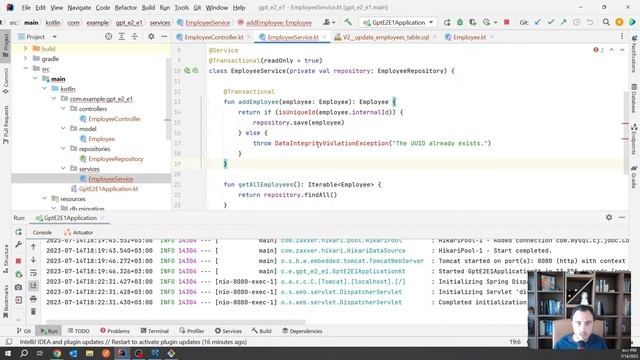The image size is (640, 360).
Task: Open Run panel gear settings
Action: pos(609,218)
